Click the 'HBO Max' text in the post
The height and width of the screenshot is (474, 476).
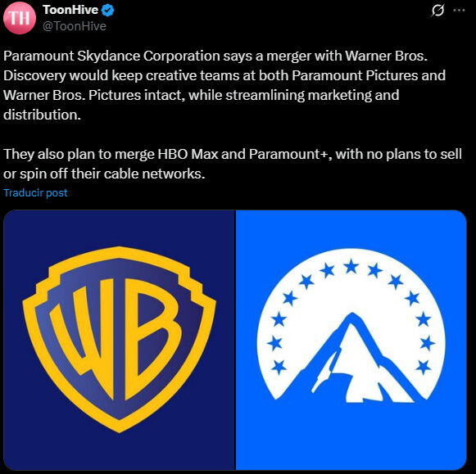[x=188, y=154]
